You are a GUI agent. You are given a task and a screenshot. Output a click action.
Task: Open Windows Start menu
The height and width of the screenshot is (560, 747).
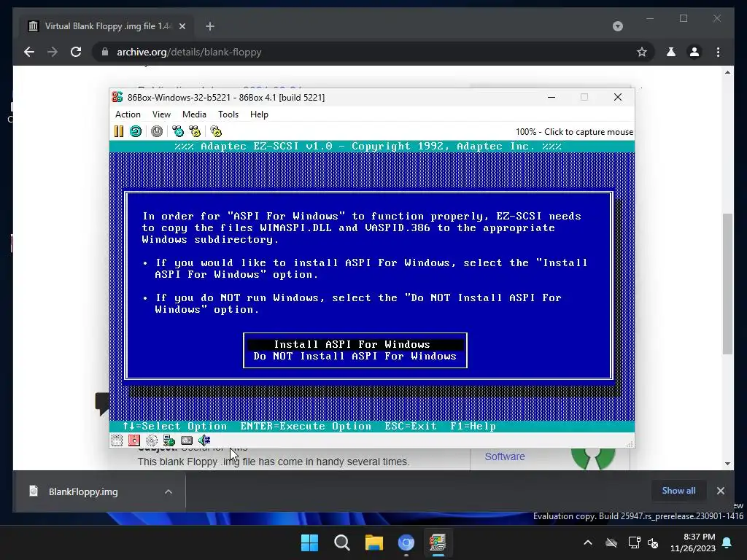(309, 542)
